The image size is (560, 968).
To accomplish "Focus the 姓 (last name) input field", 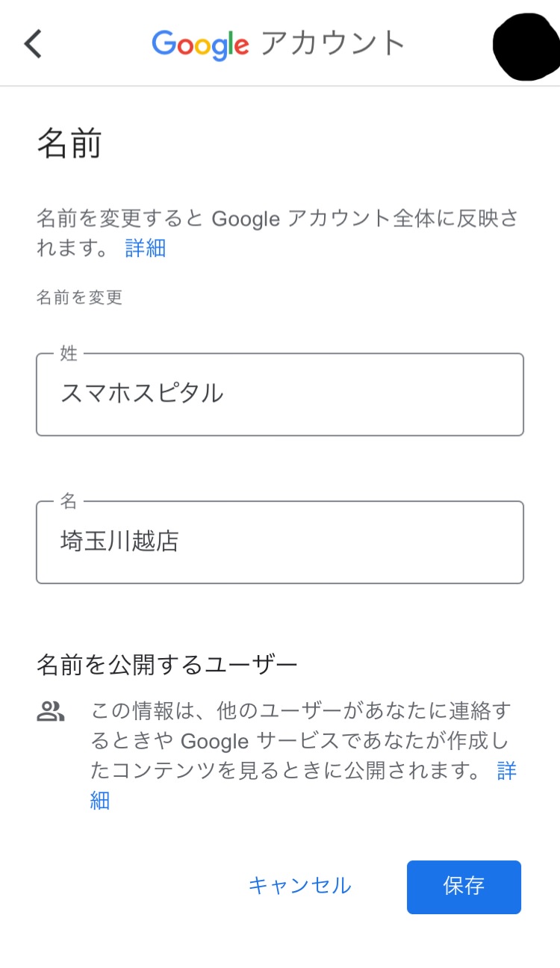I will [x=280, y=394].
